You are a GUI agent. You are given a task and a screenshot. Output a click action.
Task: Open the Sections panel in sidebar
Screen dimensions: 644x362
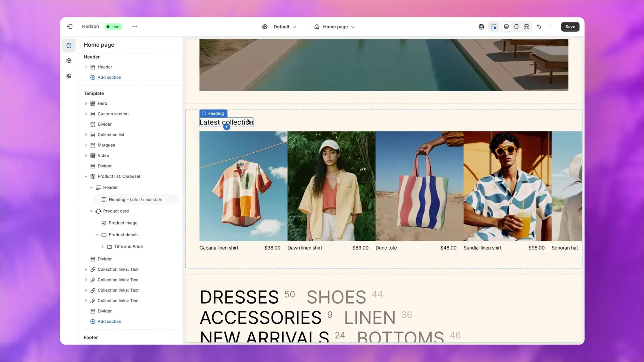(69, 45)
